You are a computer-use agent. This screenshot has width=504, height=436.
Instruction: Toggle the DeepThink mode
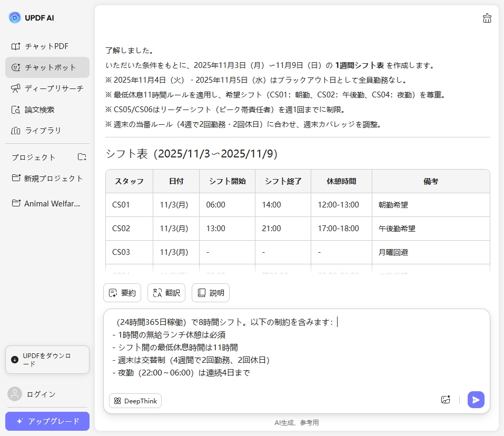pyautogui.click(x=135, y=401)
